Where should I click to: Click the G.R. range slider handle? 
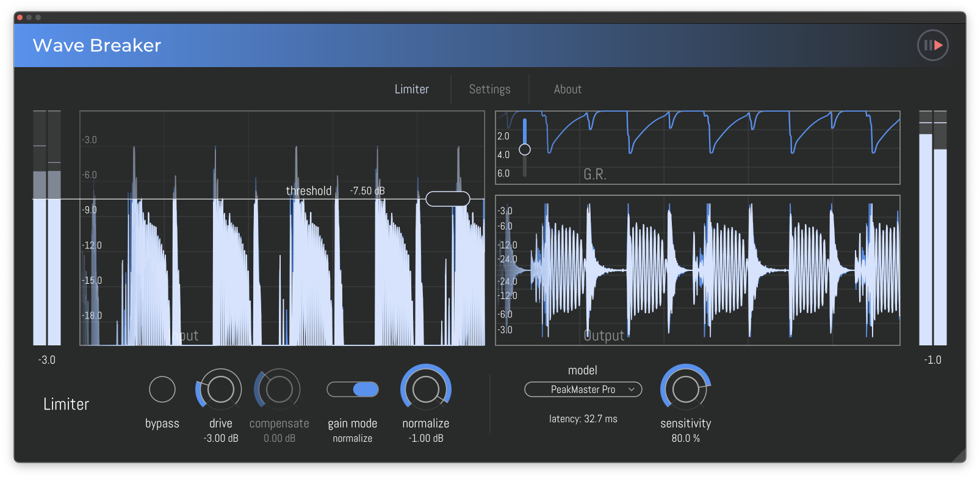tap(525, 149)
